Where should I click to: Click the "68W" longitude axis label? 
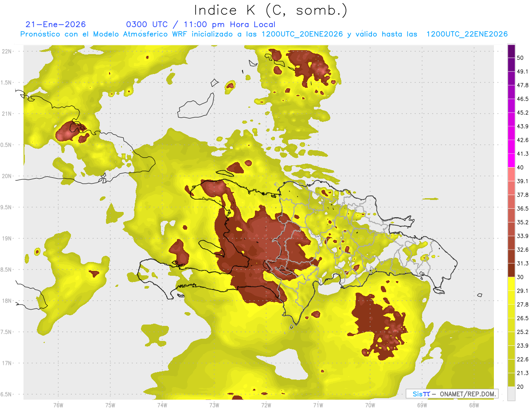[473, 405]
